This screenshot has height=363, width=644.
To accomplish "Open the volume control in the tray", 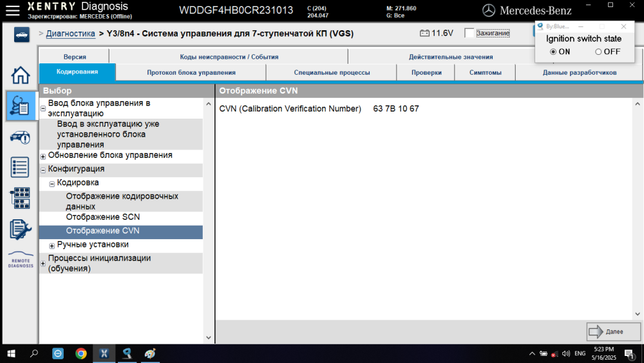I will point(566,353).
